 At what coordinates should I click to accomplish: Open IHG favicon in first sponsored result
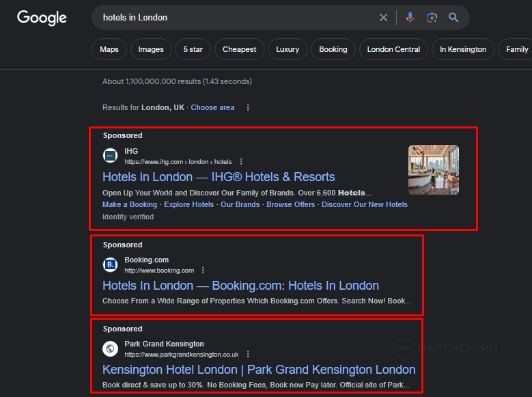click(110, 156)
